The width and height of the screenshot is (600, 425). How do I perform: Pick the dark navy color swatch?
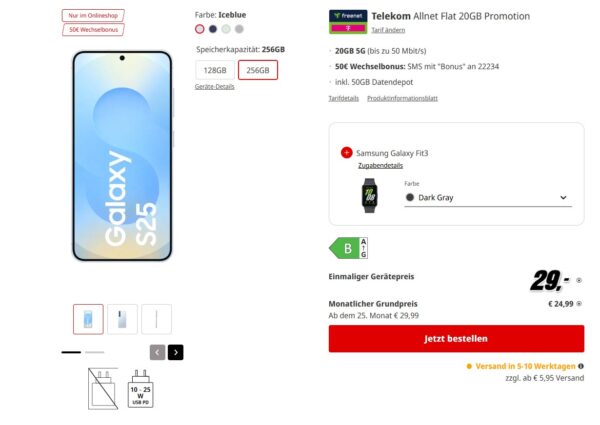click(x=213, y=29)
